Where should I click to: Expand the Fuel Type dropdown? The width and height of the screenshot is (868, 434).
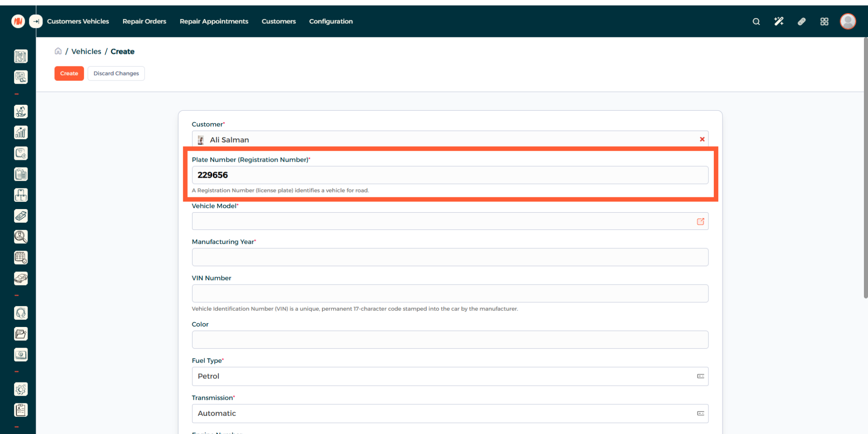(450, 376)
